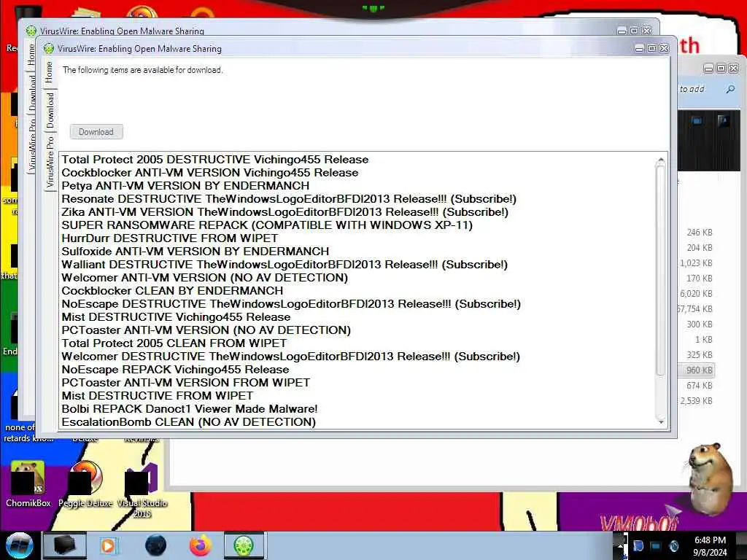747x560 pixels.
Task: Click the Explorer window's close button
Action: point(734,69)
